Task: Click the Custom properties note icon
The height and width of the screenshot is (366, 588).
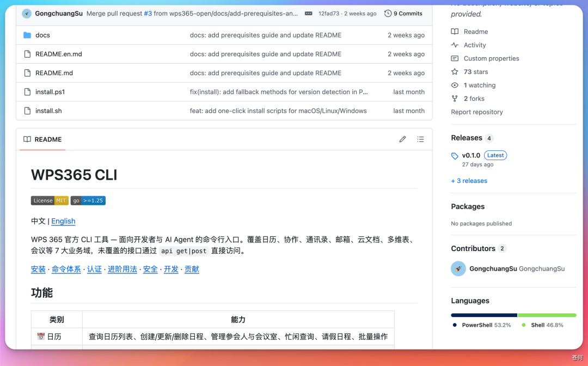Action: coord(455,58)
